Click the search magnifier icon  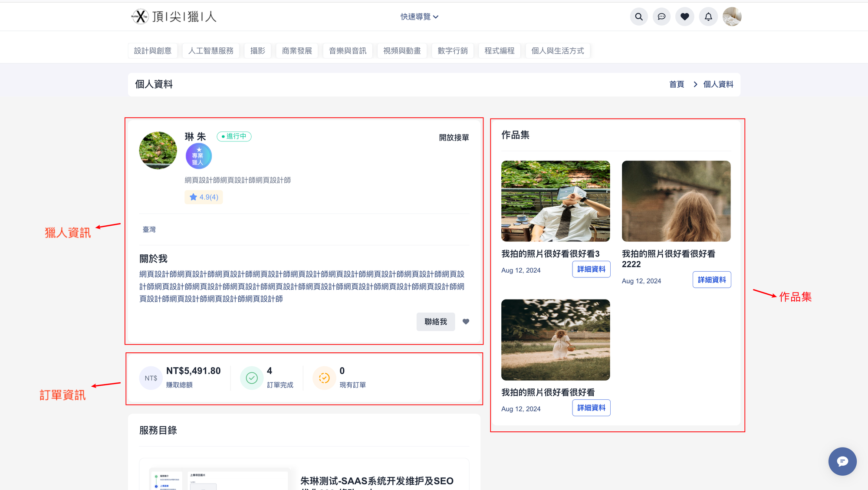[x=638, y=16]
